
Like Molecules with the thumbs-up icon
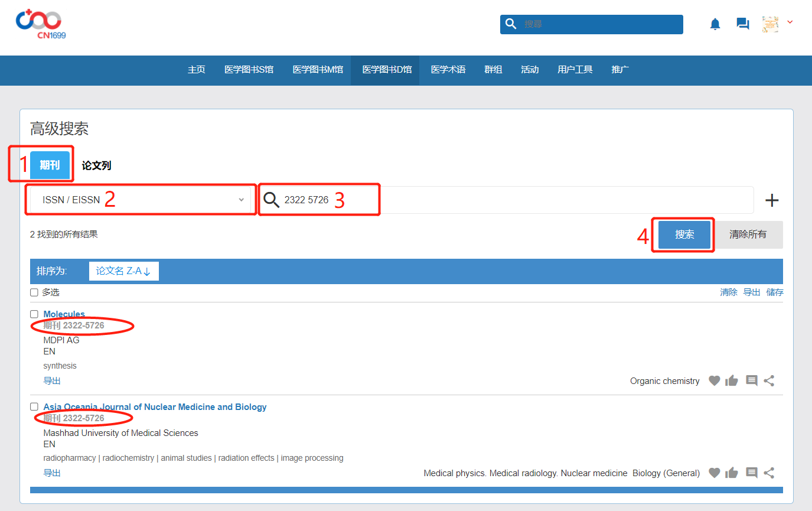click(x=732, y=381)
